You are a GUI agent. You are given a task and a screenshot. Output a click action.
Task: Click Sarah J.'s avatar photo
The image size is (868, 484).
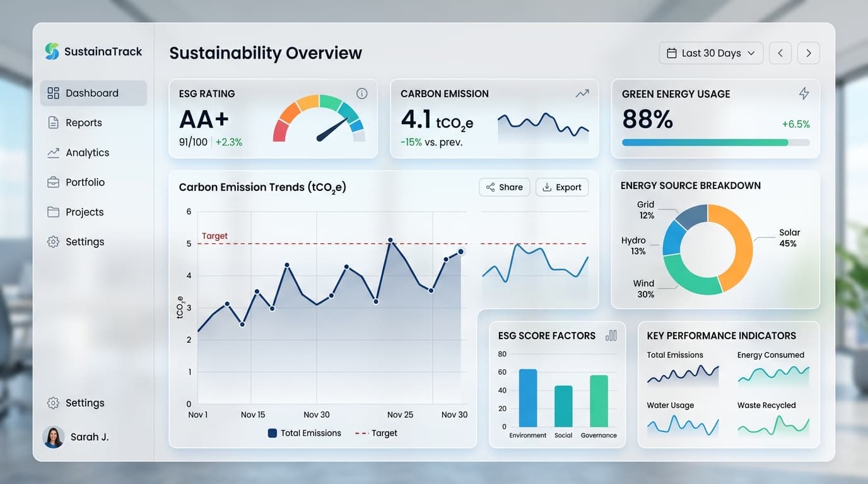coord(53,437)
